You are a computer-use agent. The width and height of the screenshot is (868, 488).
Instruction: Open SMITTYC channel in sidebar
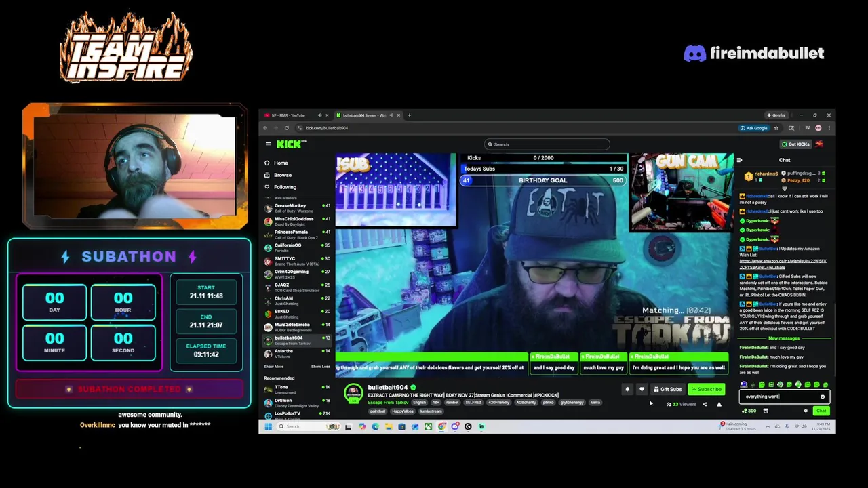pos(297,261)
